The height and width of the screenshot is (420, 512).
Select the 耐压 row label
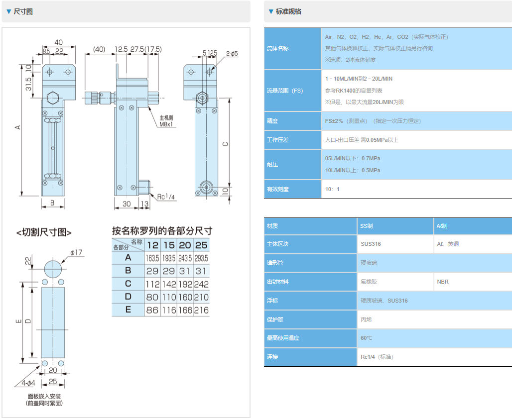[x=292, y=165]
